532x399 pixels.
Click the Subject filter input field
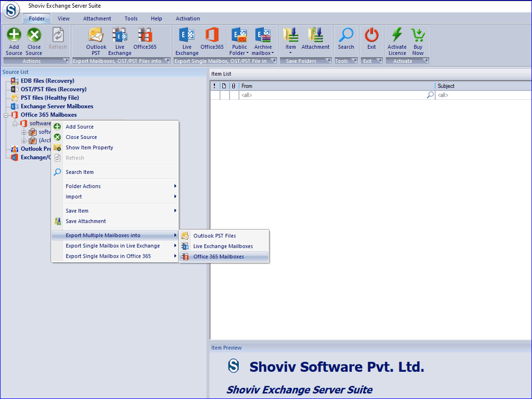(x=484, y=95)
